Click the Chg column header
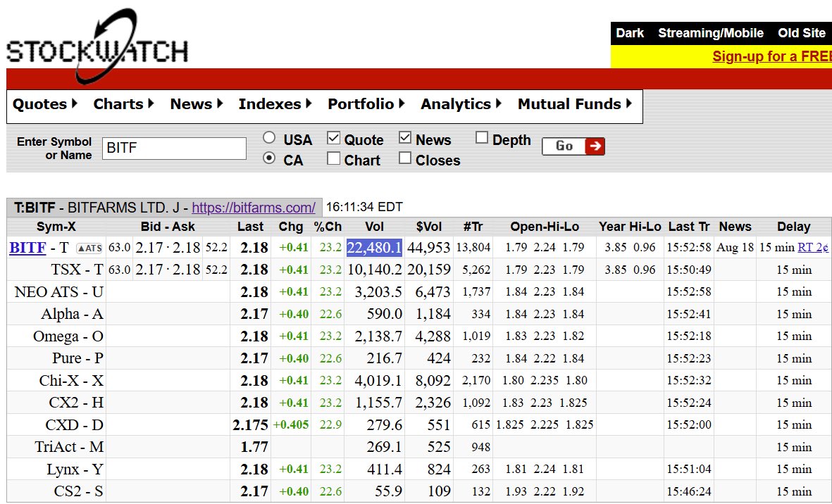 click(x=291, y=227)
